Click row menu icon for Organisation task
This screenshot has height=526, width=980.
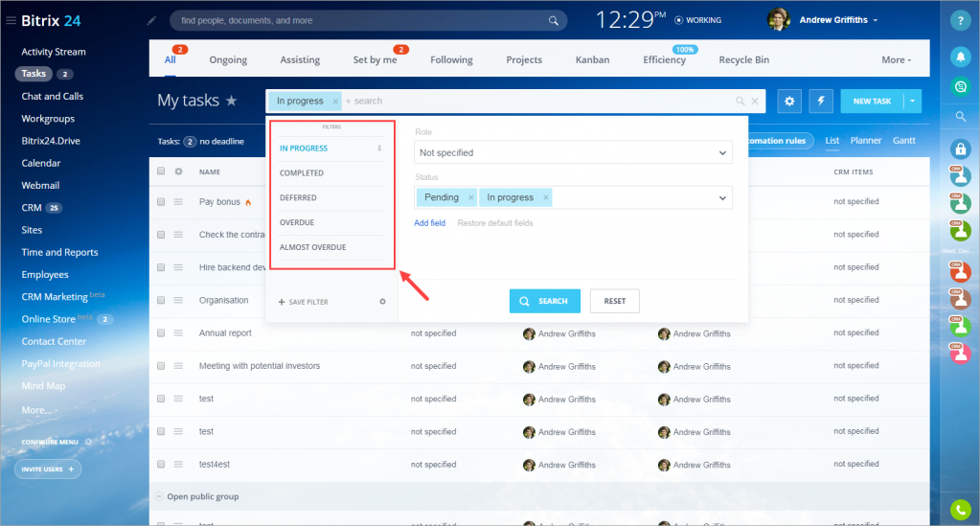coord(178,300)
